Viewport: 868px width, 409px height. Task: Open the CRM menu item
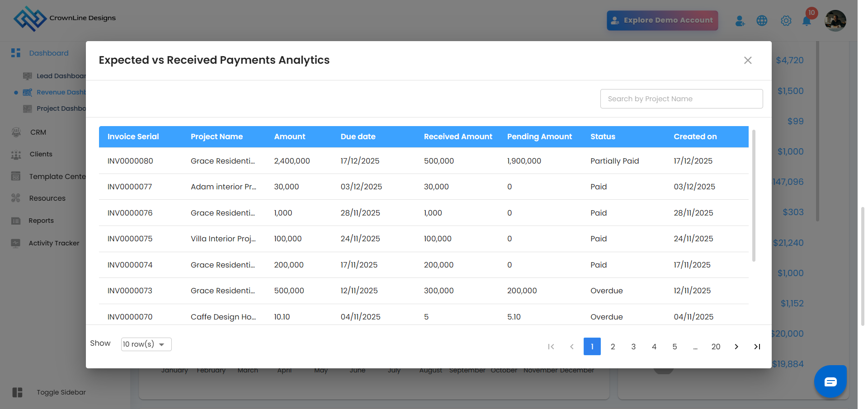[38, 132]
